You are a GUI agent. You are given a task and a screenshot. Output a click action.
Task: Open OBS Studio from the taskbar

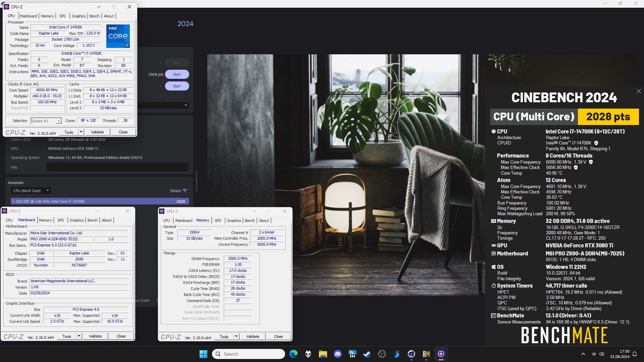point(382,354)
